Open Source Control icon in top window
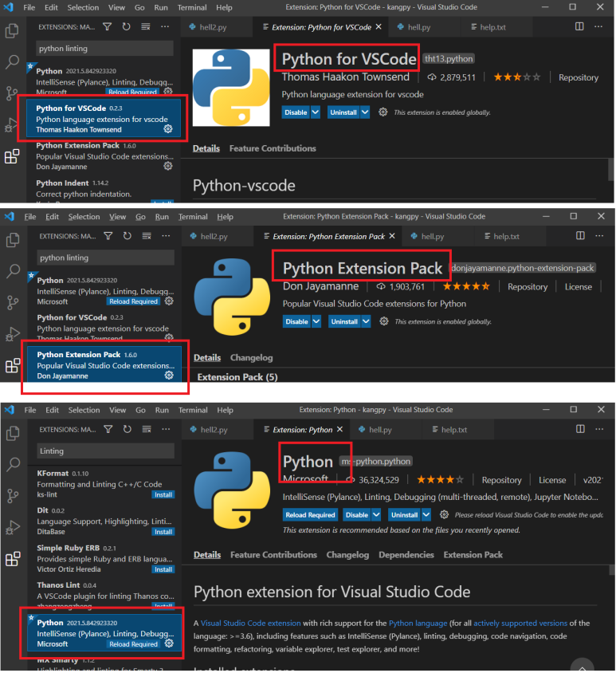The image size is (616, 673). (12, 92)
